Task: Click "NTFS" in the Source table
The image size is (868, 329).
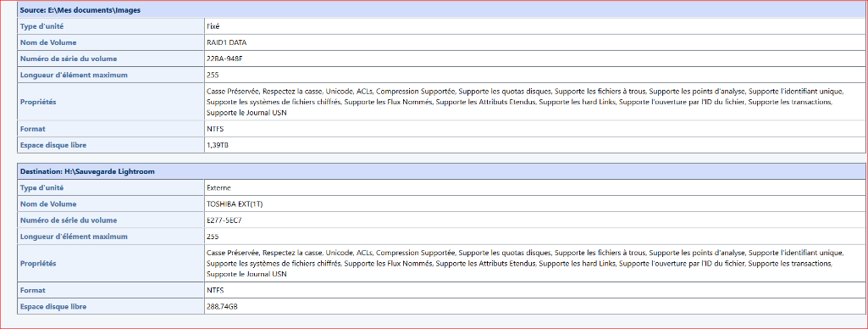Action: 215,129
